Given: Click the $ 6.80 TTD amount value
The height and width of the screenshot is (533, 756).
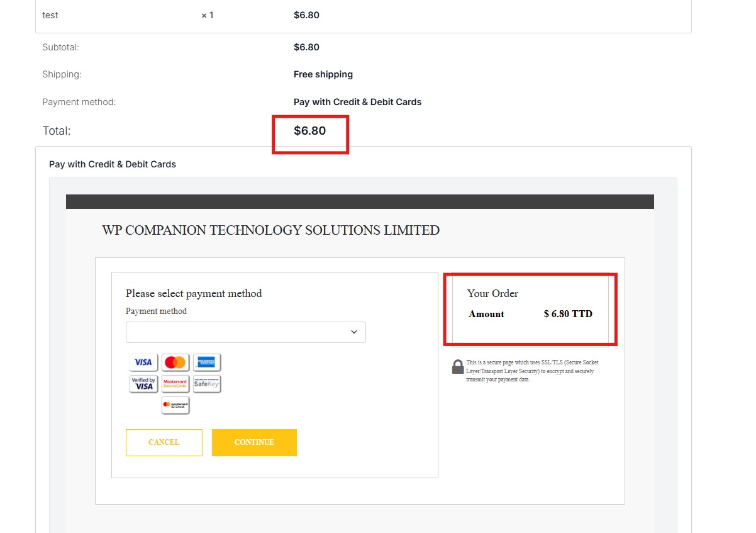Looking at the screenshot, I should click(x=568, y=314).
